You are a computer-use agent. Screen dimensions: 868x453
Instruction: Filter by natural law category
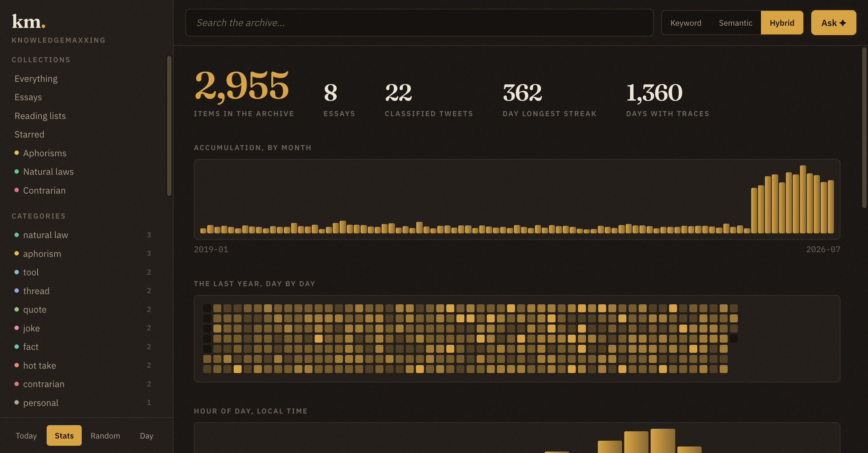83,235
